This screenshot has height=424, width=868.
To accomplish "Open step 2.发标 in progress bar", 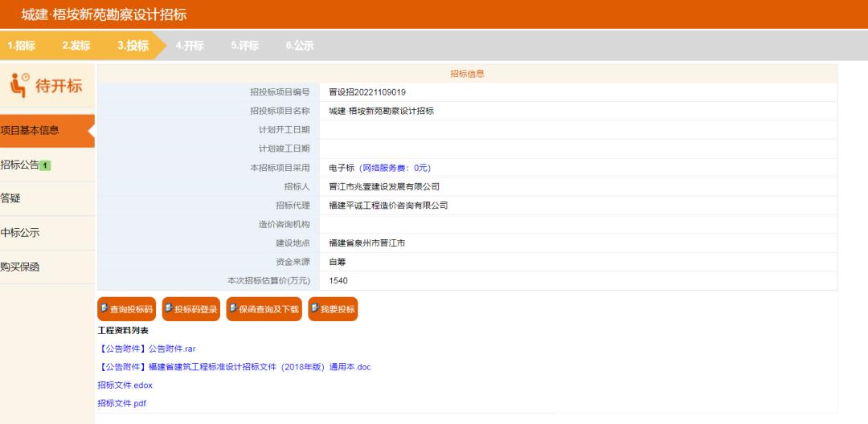I will pos(76,46).
